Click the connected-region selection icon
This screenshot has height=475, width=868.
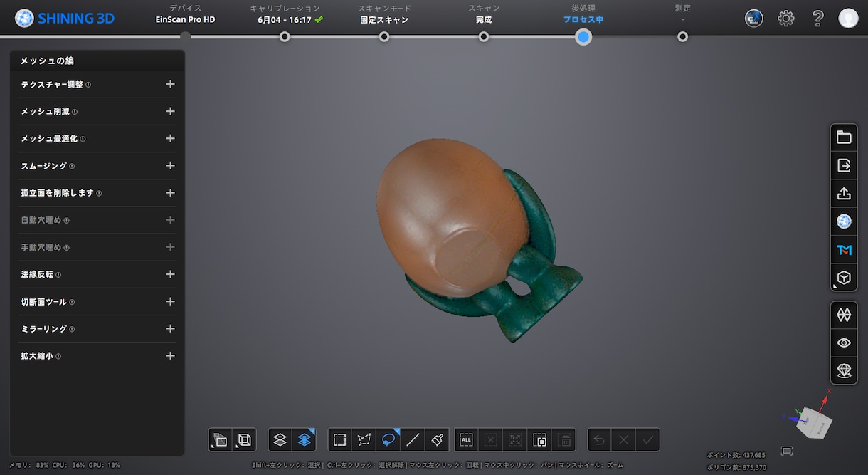tap(539, 440)
